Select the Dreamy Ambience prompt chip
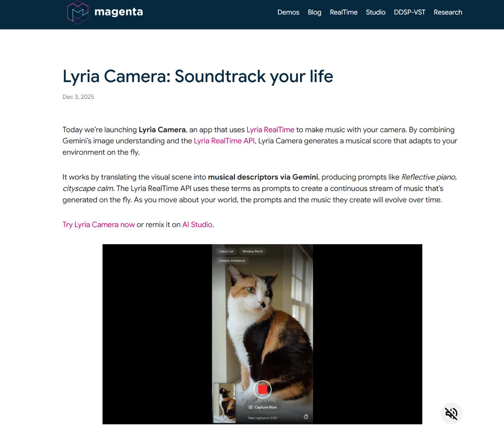Screen dimensions: 504x430 pyautogui.click(x=232, y=261)
